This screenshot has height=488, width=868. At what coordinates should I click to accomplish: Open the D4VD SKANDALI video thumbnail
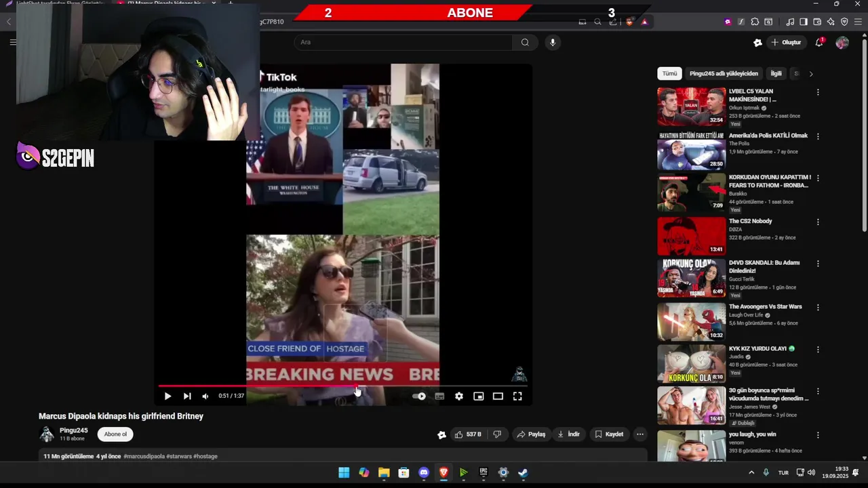pos(691,278)
